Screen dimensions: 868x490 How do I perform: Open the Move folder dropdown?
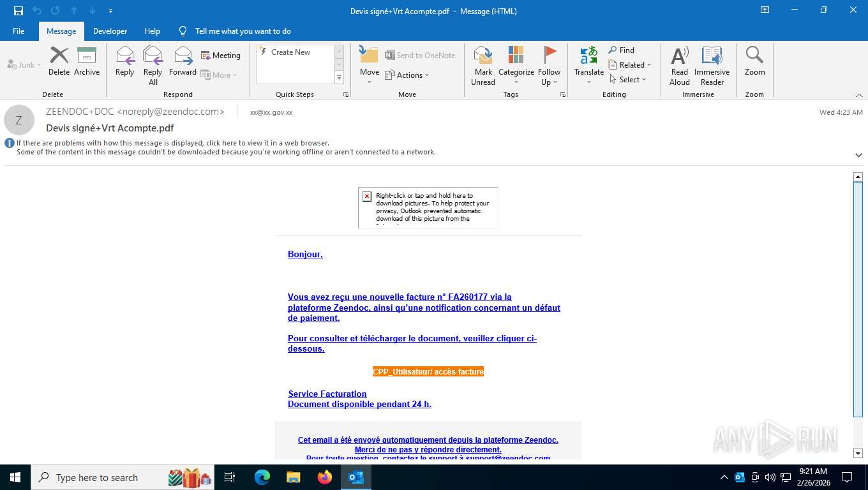point(370,66)
